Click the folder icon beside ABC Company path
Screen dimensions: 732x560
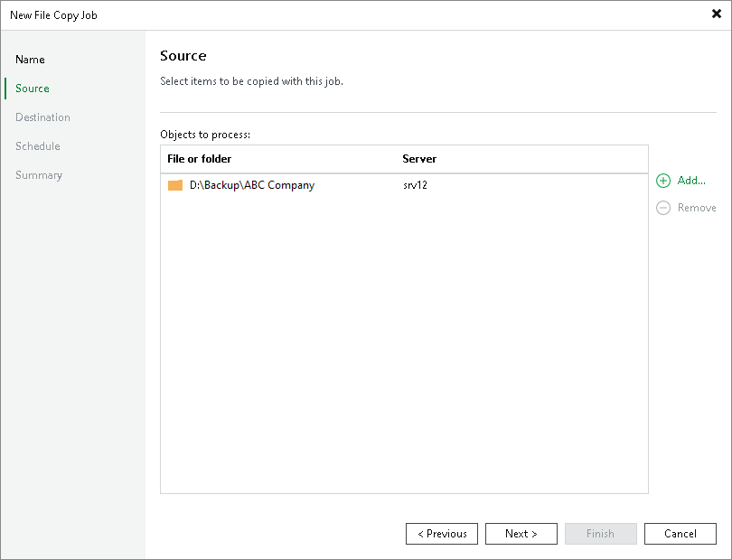click(x=175, y=185)
